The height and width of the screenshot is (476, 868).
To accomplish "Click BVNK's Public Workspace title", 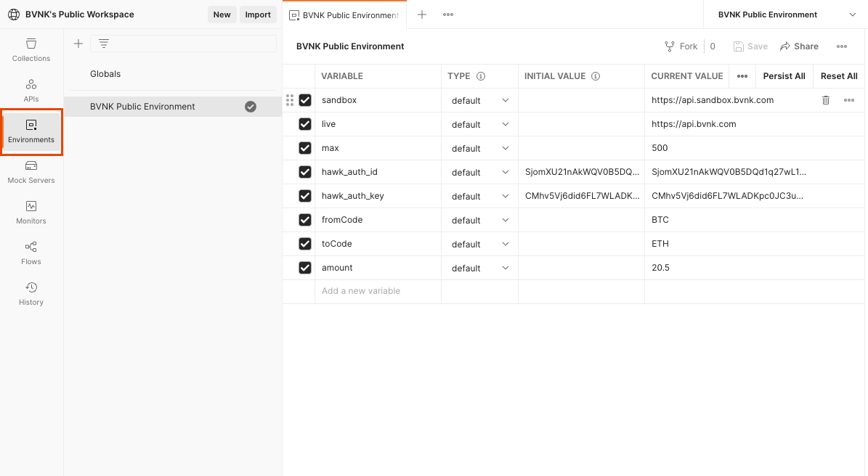I will (80, 15).
